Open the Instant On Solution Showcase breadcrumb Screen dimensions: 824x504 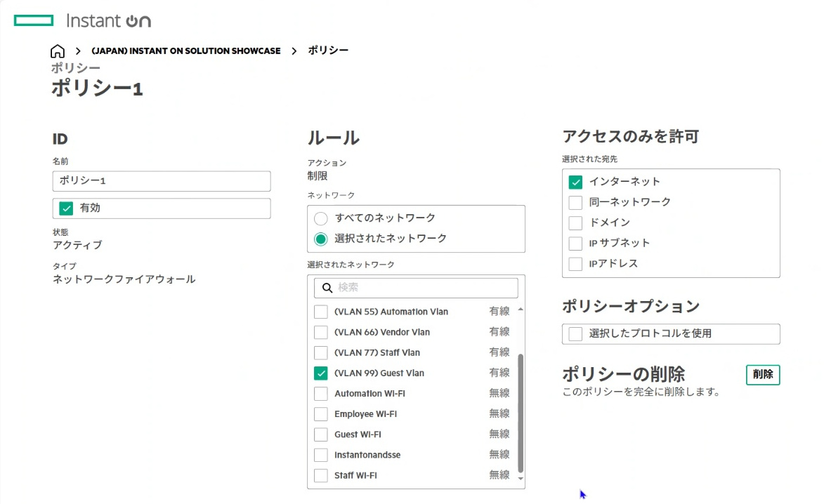pyautogui.click(x=185, y=51)
